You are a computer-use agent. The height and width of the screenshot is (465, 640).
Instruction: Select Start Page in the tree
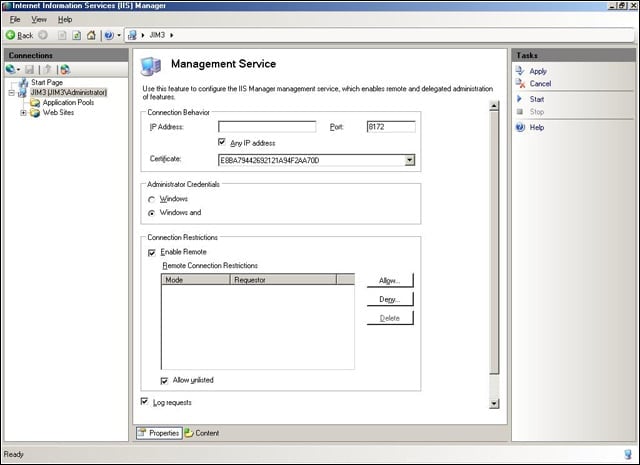pyautogui.click(x=47, y=82)
